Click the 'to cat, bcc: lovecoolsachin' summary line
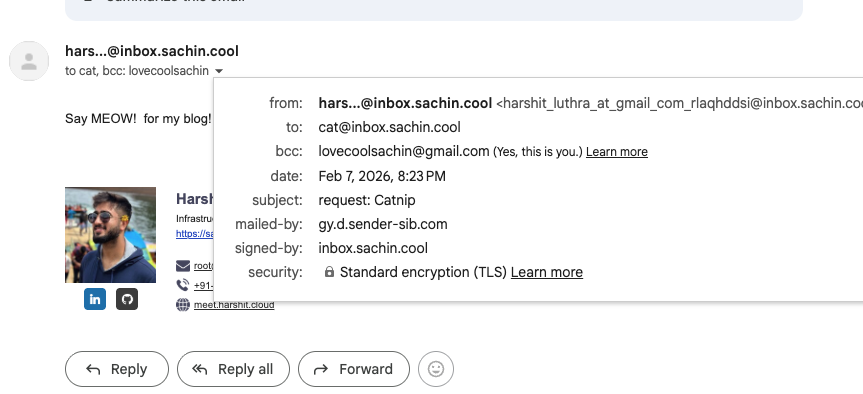The width and height of the screenshot is (863, 394). 137,71
